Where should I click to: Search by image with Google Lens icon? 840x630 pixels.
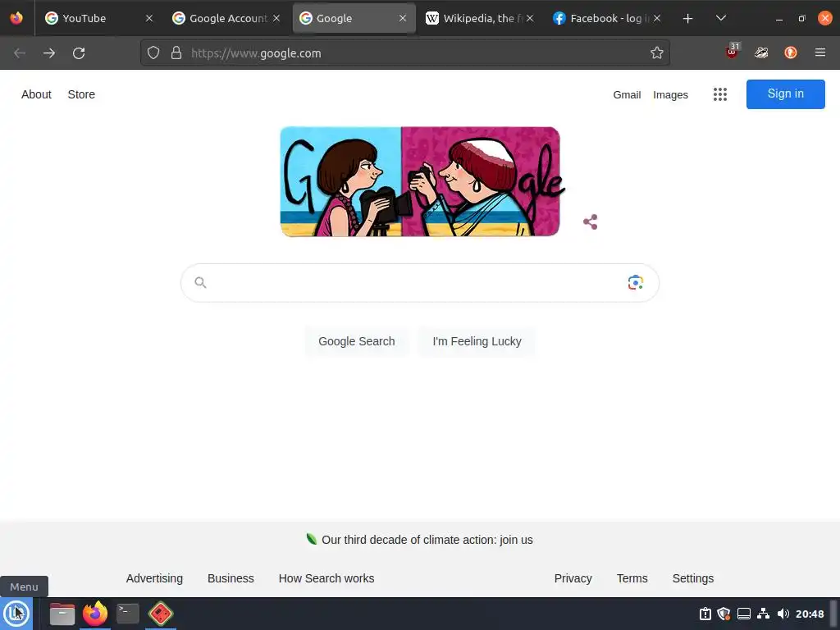click(636, 282)
